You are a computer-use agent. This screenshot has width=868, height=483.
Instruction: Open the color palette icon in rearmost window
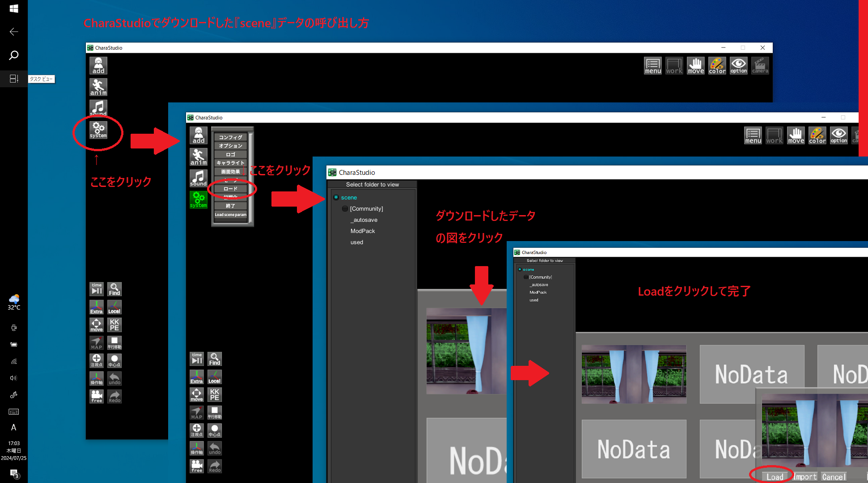tap(717, 66)
